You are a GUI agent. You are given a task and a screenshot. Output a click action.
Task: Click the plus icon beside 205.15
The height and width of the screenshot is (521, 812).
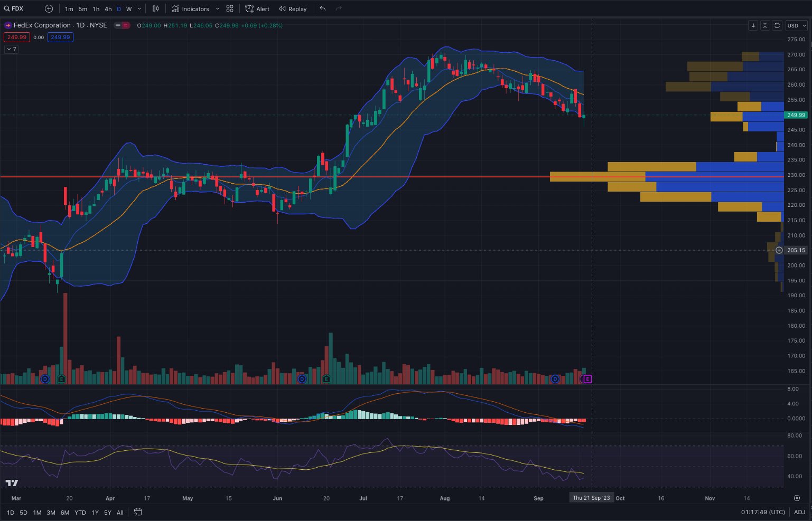(779, 250)
